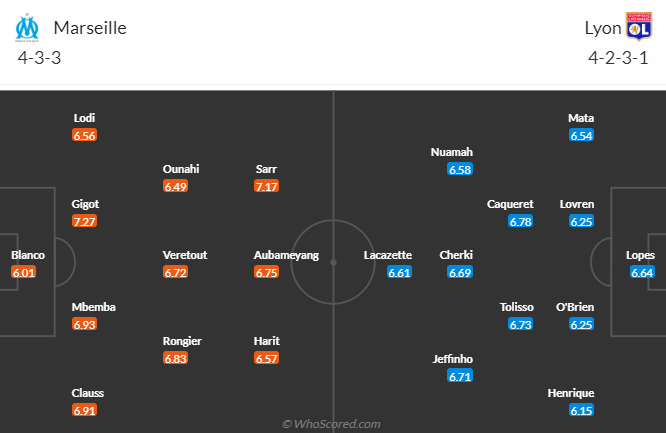The height and width of the screenshot is (433, 666).
Task: Click the Lyon club crest icon
Action: tap(637, 26)
